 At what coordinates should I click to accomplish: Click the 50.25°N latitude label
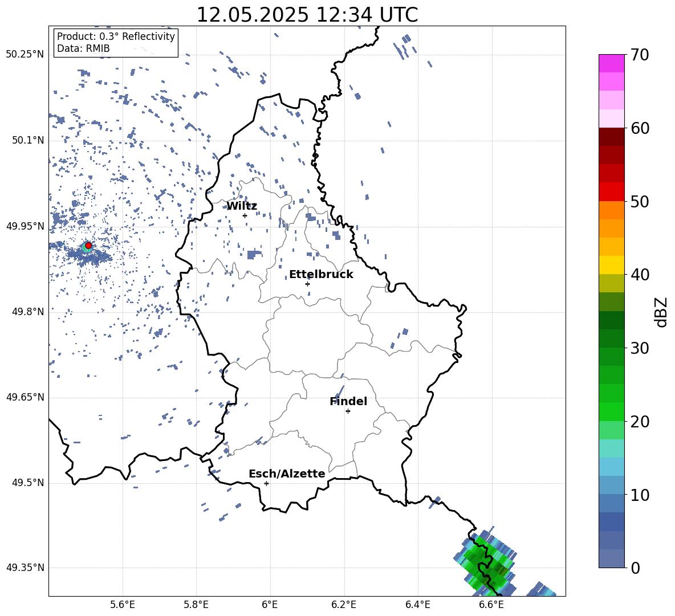(25, 55)
